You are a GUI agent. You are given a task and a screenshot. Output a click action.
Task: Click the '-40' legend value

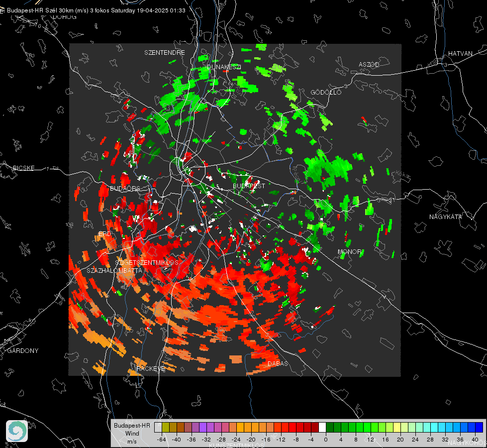pyautogui.click(x=177, y=440)
